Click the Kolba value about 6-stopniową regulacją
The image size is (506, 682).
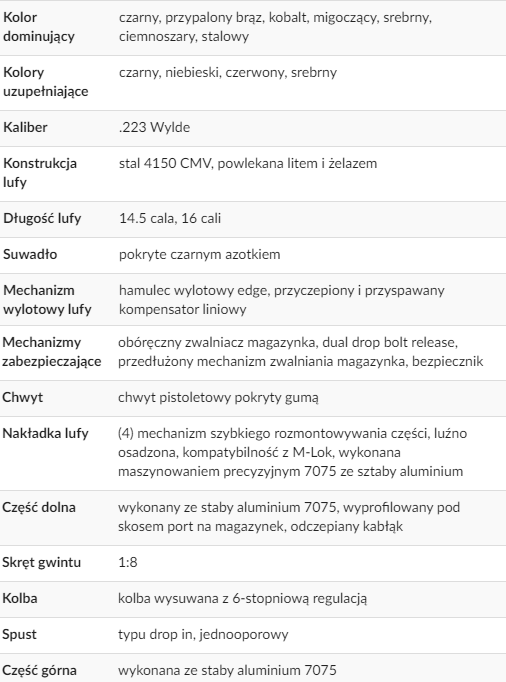242,598
